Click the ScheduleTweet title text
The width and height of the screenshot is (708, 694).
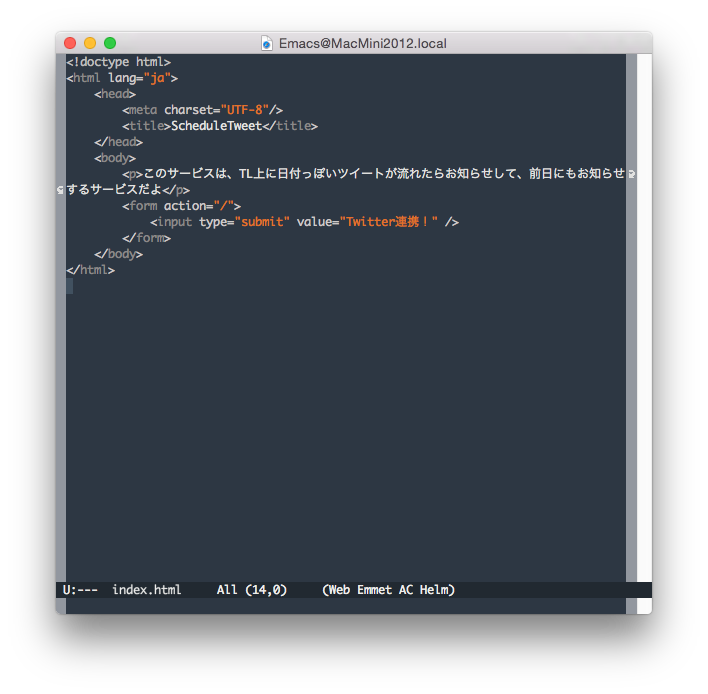pos(216,126)
